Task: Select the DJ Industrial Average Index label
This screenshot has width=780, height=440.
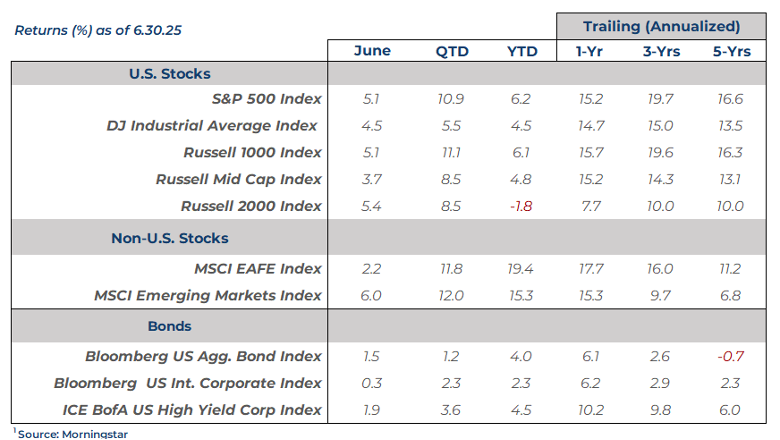Action: (212, 126)
